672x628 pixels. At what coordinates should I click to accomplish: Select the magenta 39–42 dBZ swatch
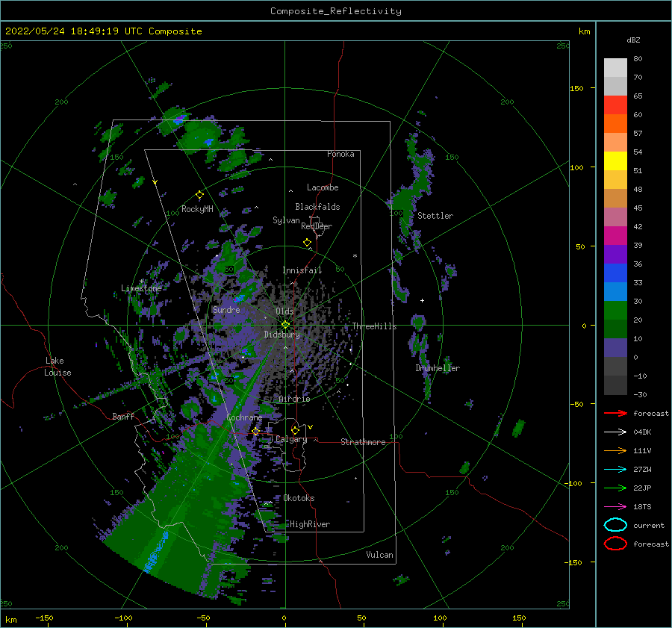(x=615, y=235)
